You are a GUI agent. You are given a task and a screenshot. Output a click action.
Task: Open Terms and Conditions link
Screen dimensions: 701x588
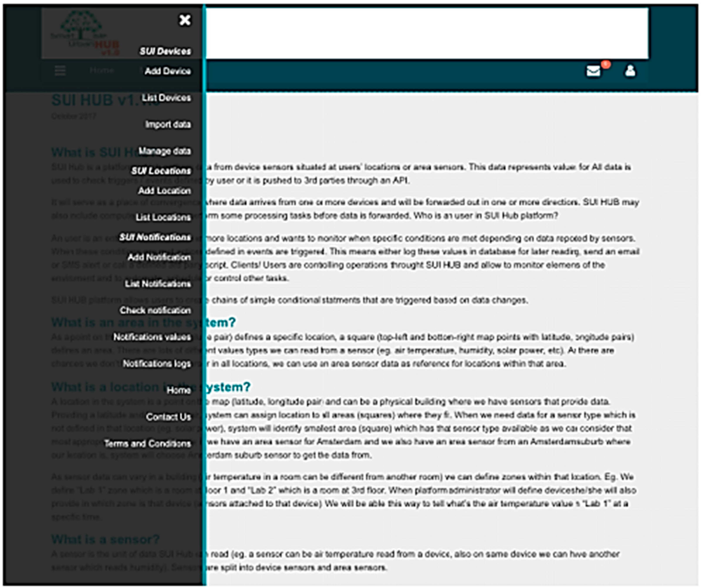[148, 444]
